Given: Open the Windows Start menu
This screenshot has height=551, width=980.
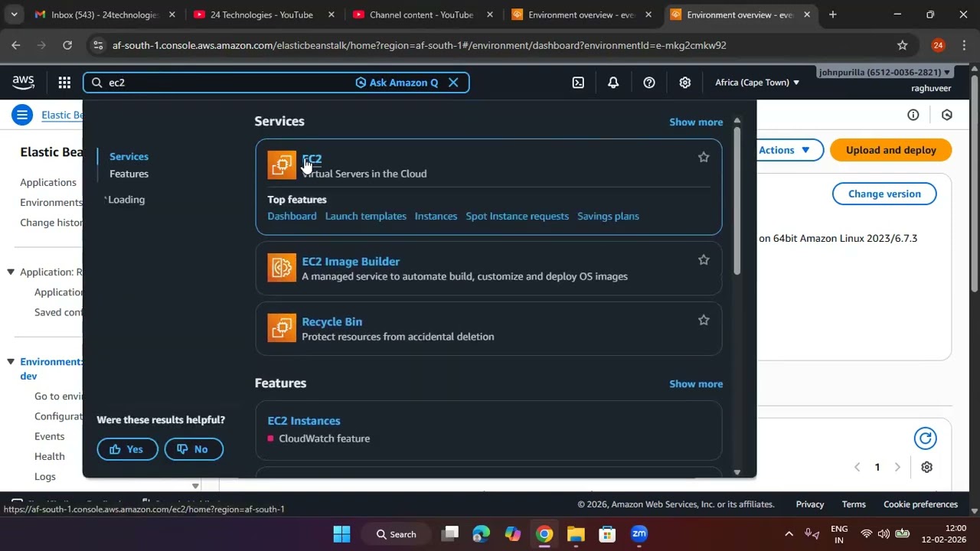Looking at the screenshot, I should coord(341,534).
